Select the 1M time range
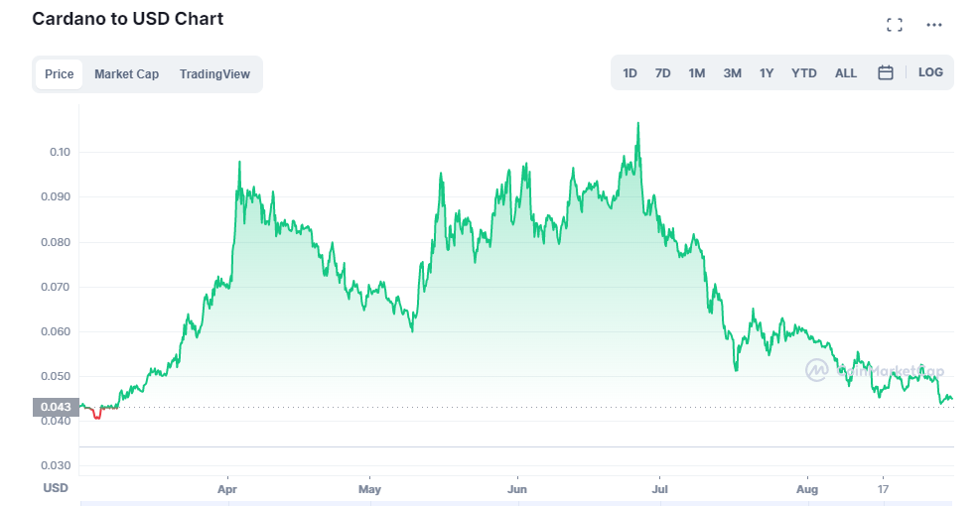980x506 pixels. [697, 73]
